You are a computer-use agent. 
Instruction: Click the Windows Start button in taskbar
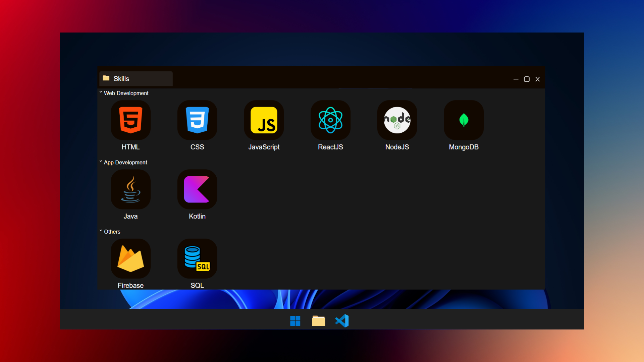click(x=295, y=321)
